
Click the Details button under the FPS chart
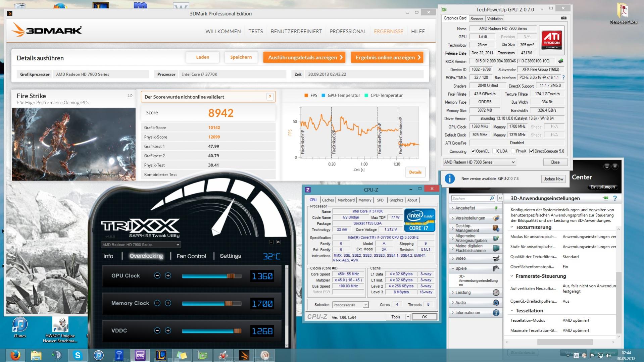pos(415,172)
